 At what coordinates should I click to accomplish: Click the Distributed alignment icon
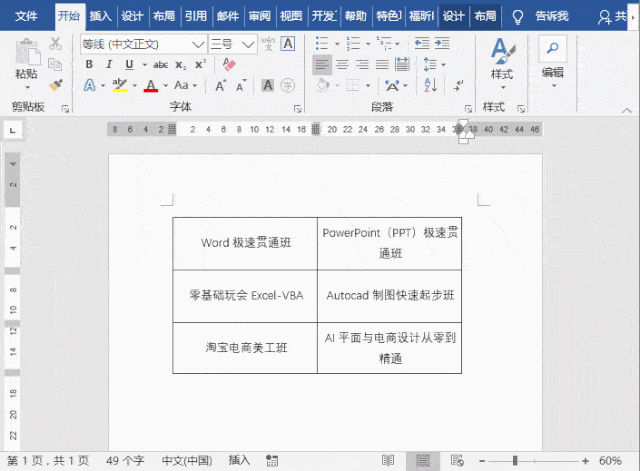[x=402, y=64]
